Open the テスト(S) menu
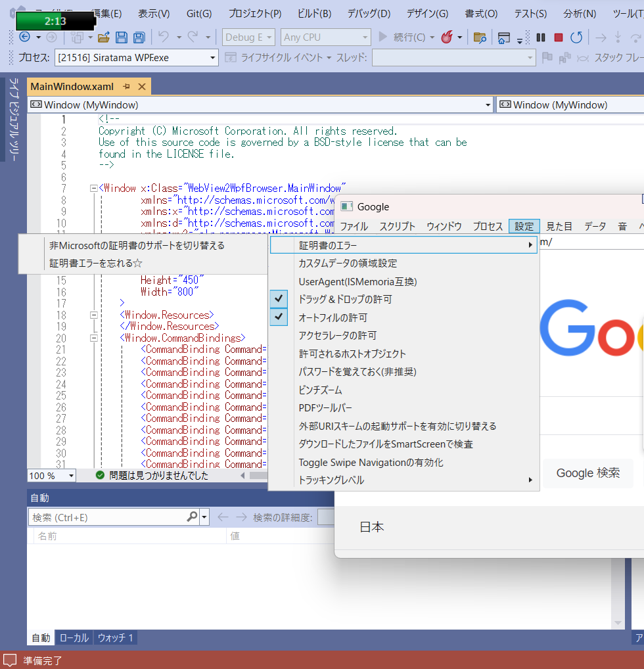 click(530, 14)
